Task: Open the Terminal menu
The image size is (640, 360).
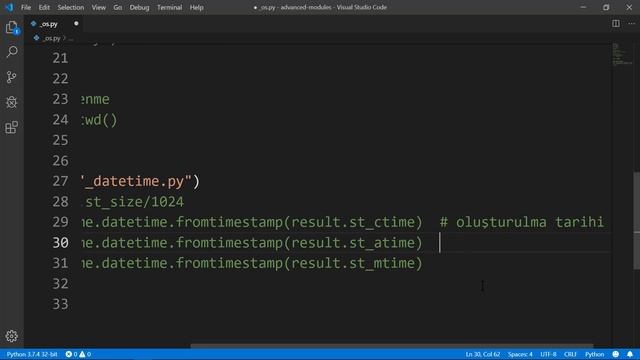Action: click(x=169, y=7)
